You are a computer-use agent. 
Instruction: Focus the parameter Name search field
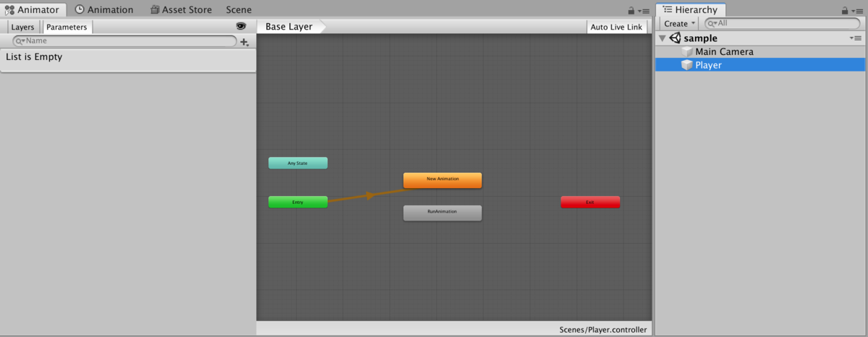pos(124,41)
